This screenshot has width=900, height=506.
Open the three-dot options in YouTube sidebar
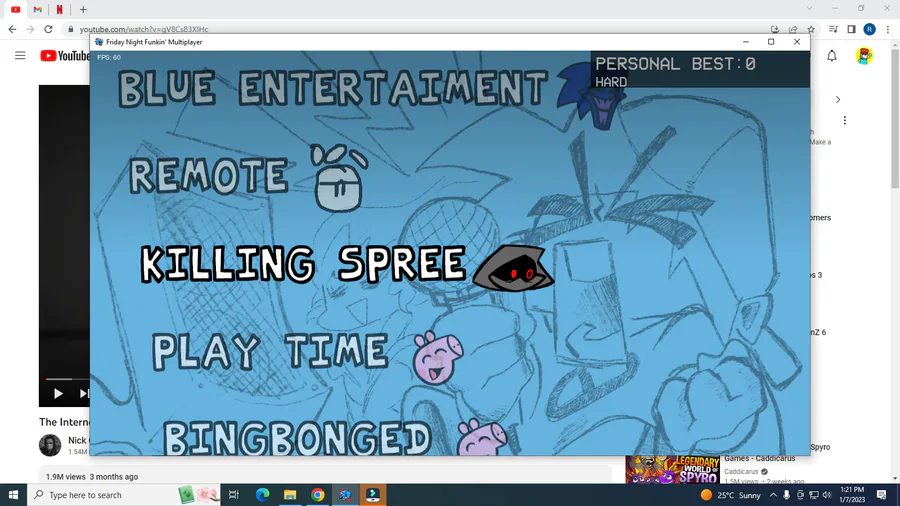[x=844, y=120]
